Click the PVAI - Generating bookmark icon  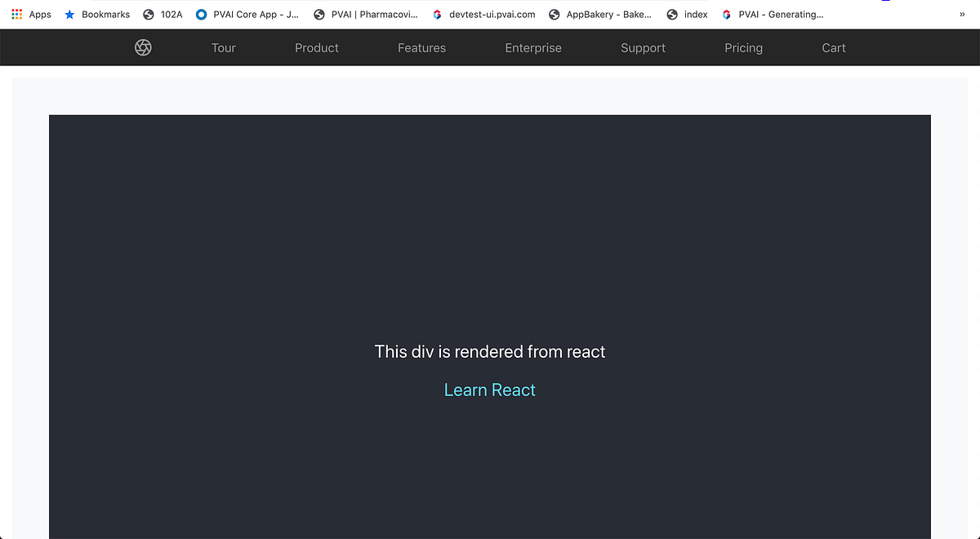[x=726, y=14]
